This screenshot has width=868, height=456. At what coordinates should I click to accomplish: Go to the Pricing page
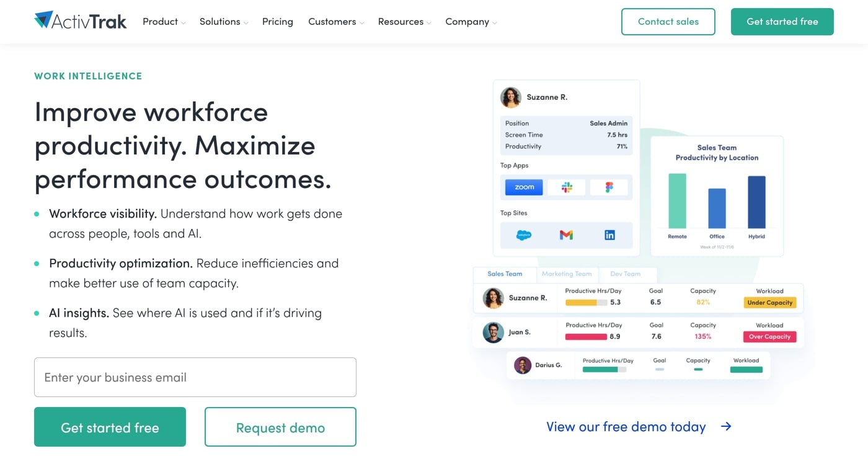point(278,22)
